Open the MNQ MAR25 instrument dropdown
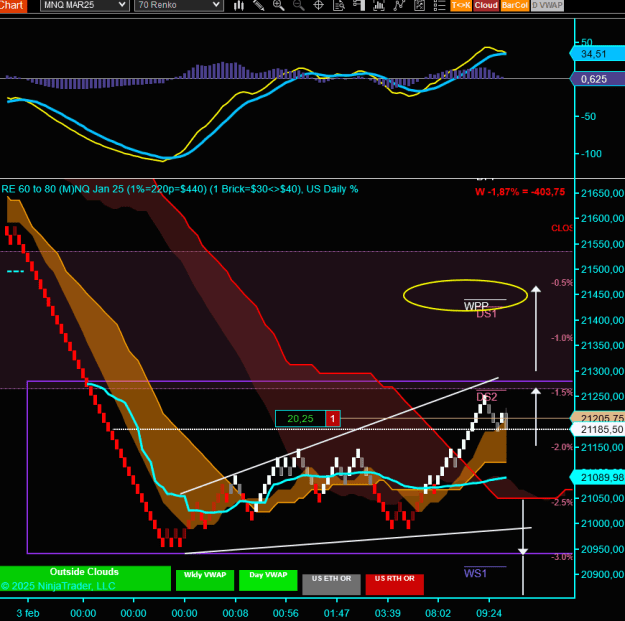 (85, 5)
